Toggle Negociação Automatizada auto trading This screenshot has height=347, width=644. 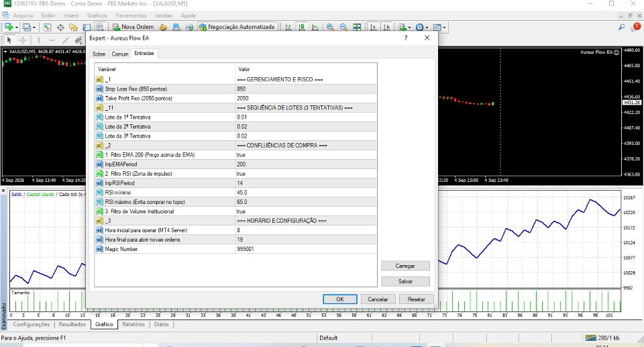(237, 27)
